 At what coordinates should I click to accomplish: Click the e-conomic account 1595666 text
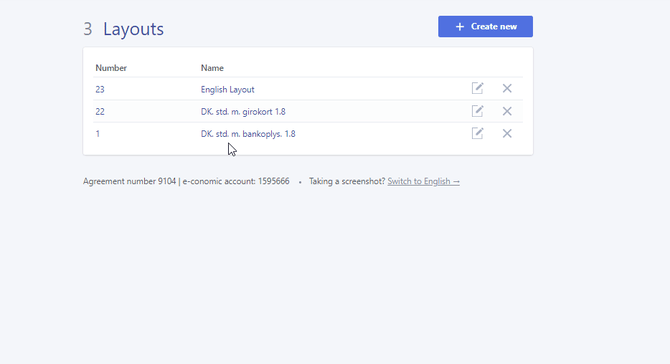(x=236, y=181)
